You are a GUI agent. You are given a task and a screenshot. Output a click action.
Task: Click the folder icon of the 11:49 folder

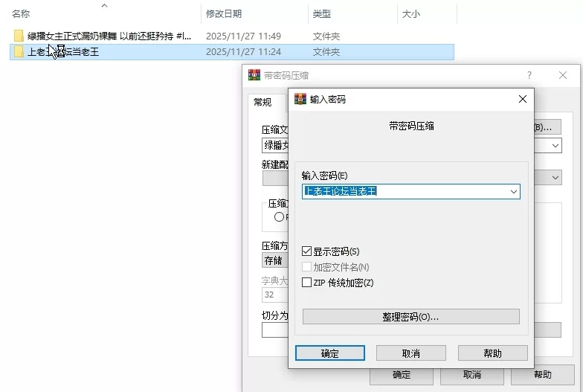(x=19, y=36)
